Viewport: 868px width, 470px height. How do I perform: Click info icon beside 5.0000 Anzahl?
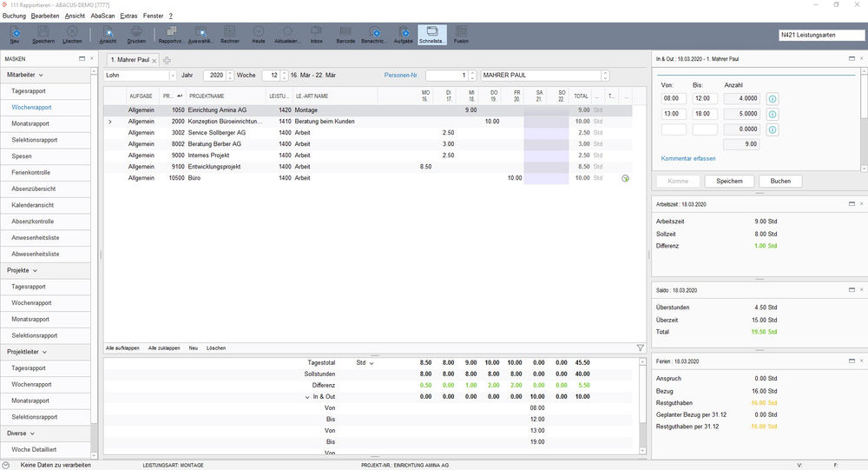(x=773, y=114)
